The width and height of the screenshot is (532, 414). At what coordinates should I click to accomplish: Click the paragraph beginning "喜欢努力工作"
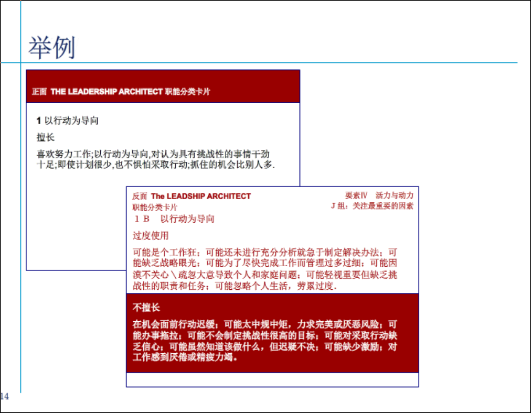[155, 159]
